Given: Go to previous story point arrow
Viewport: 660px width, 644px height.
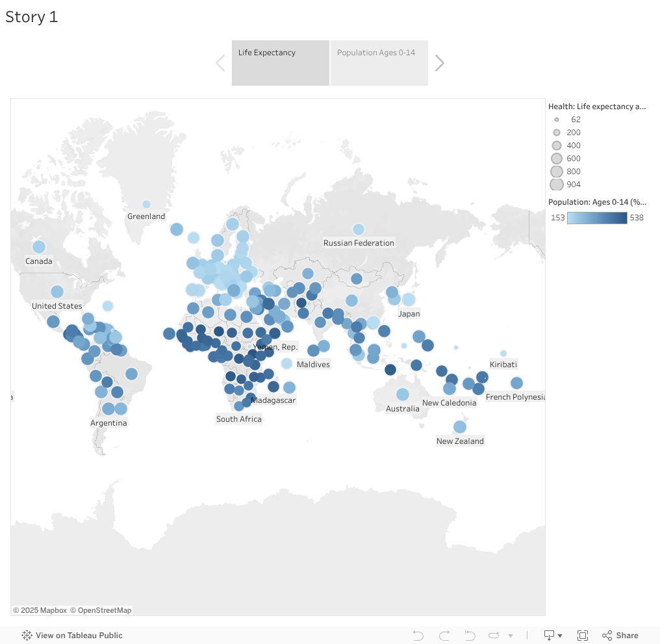Looking at the screenshot, I should [x=221, y=63].
